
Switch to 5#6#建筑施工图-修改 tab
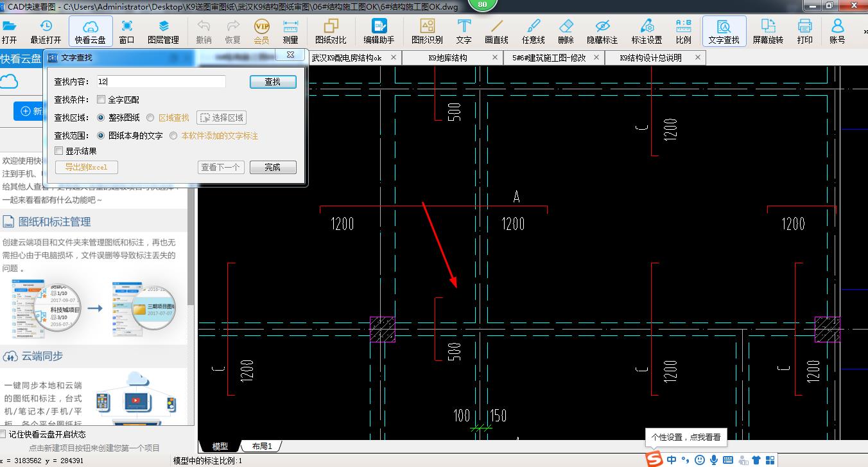click(549, 58)
